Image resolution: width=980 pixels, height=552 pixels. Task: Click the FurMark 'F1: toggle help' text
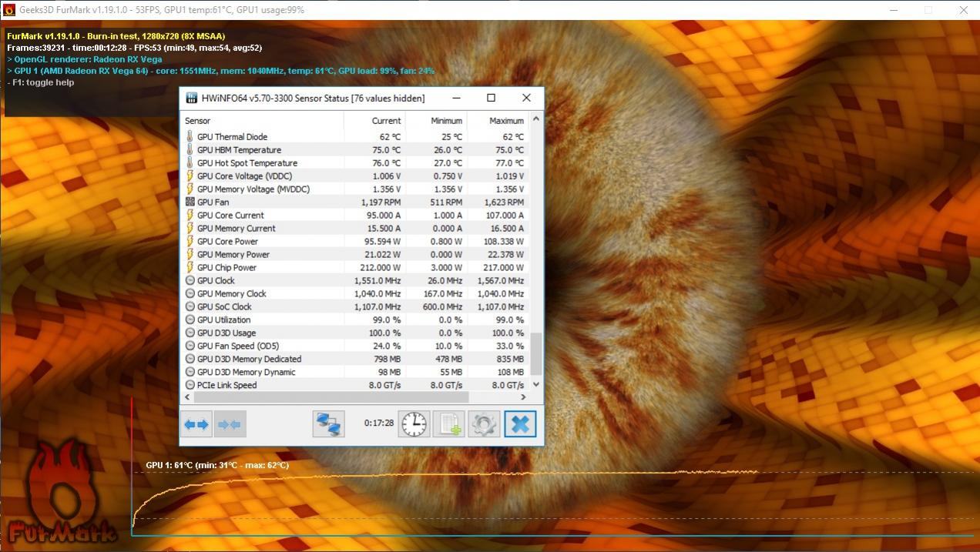coord(41,82)
